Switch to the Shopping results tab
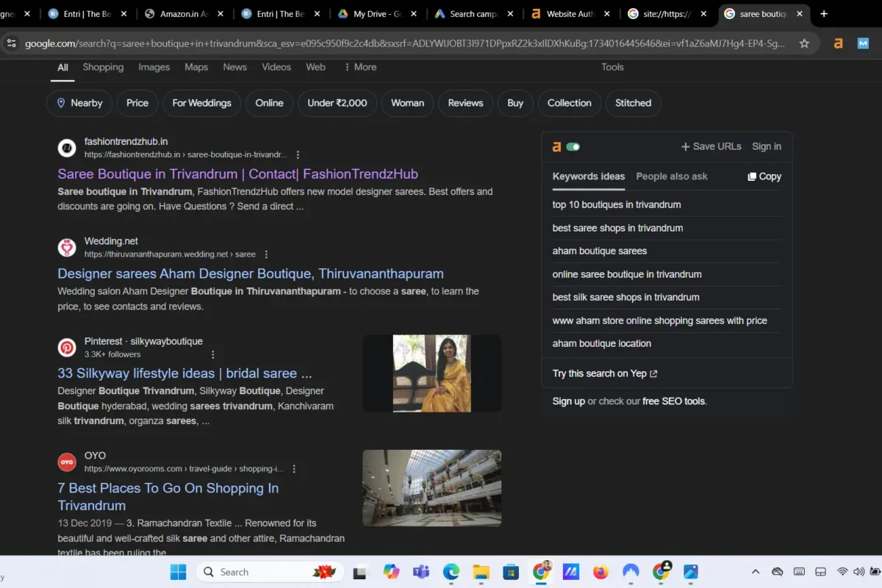Screen dimensions: 882x588 (103, 67)
